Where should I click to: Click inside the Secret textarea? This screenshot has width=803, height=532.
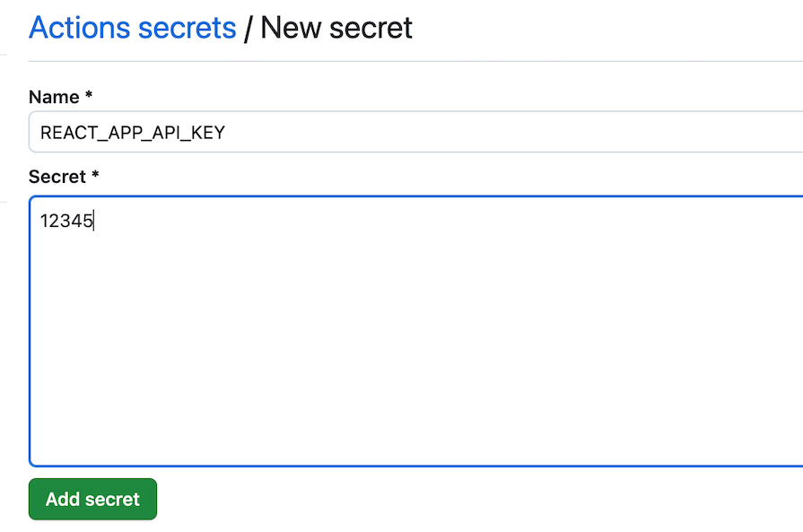(359, 269)
